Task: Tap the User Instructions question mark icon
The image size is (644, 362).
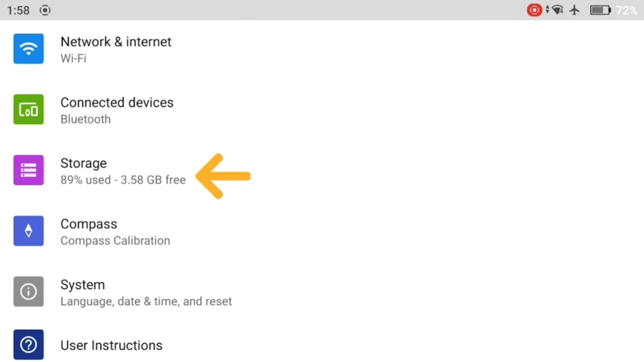Action: click(28, 345)
